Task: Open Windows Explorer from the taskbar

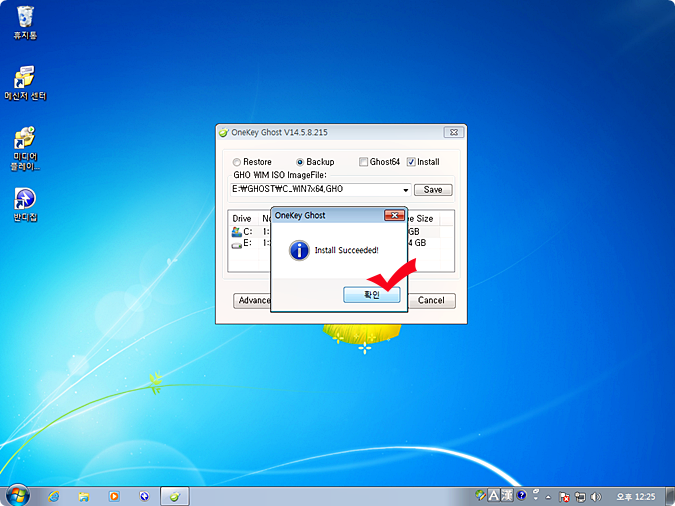Action: (84, 497)
